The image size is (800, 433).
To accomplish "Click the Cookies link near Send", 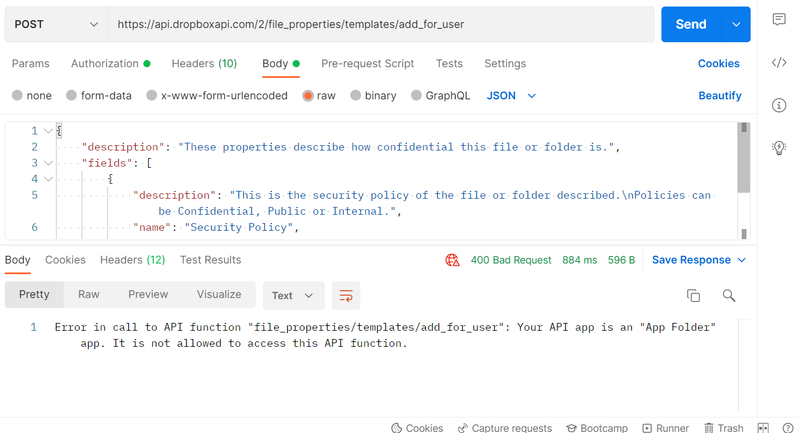I will [718, 63].
